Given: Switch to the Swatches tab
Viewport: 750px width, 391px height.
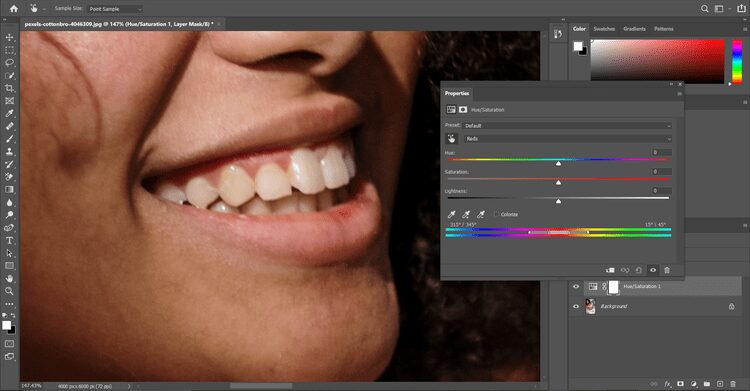Looking at the screenshot, I should point(604,29).
